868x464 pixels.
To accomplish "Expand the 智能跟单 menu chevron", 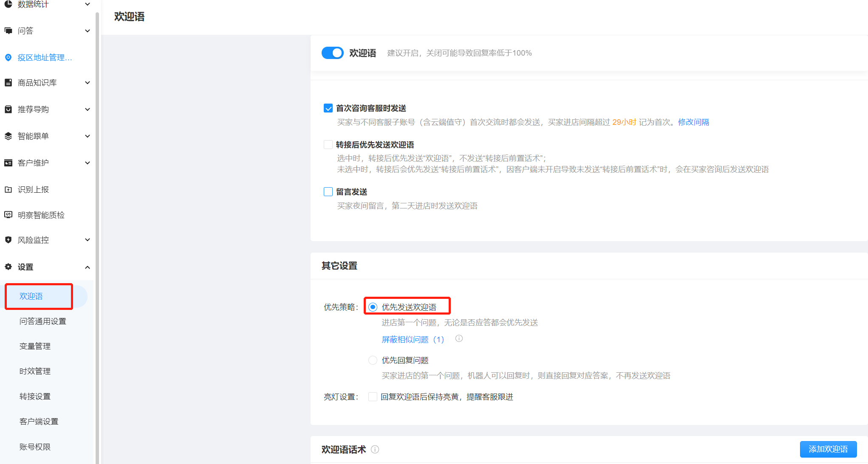I will click(x=88, y=136).
